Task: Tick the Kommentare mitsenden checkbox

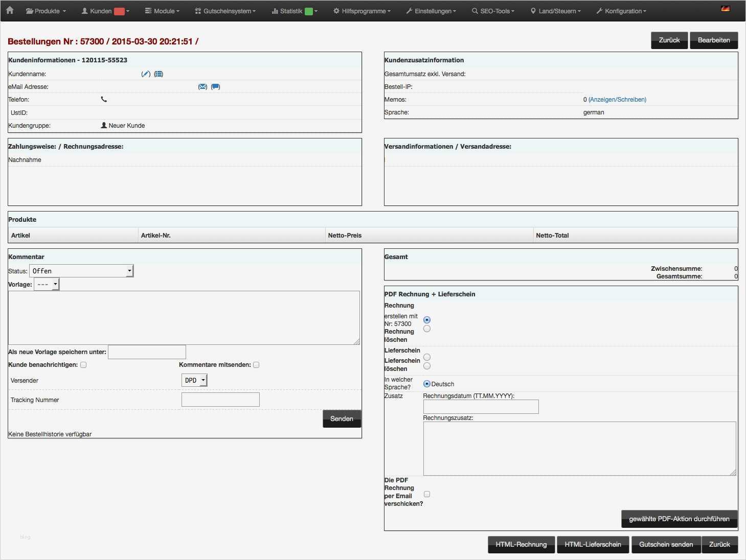Action: [x=256, y=365]
